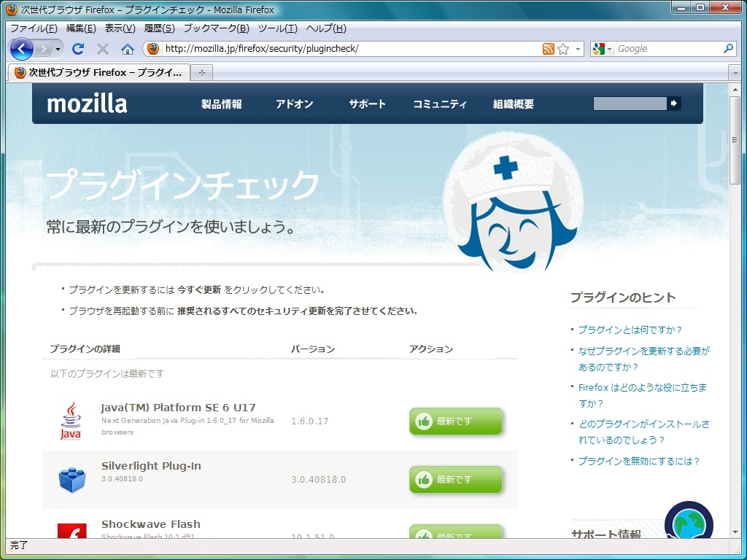Screen dimensions: 747x560
Task: Click the Firefox icon in title bar
Action: tap(12, 9)
